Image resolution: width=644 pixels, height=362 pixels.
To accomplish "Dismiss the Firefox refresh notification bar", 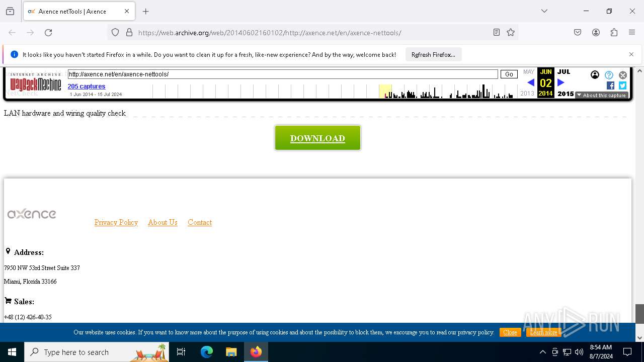I will [631, 54].
